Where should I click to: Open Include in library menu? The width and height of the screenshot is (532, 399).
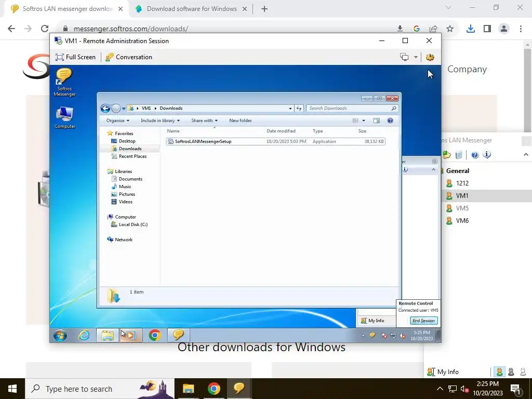[160, 121]
